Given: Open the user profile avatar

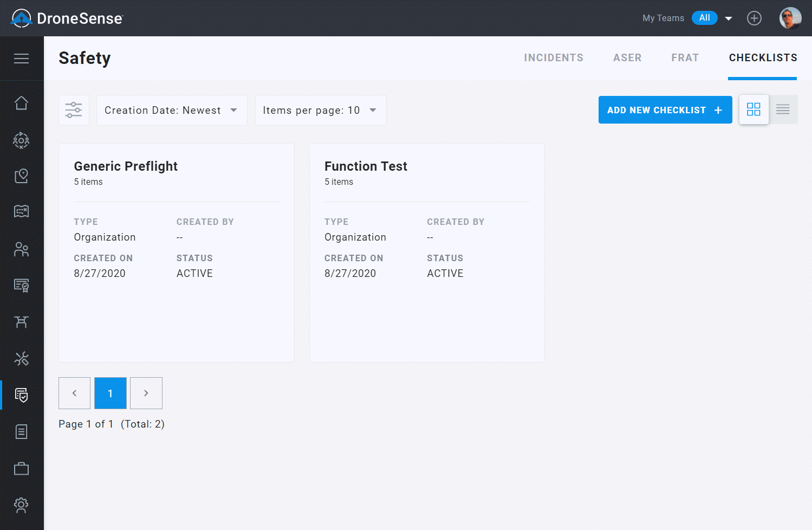Looking at the screenshot, I should (x=790, y=18).
